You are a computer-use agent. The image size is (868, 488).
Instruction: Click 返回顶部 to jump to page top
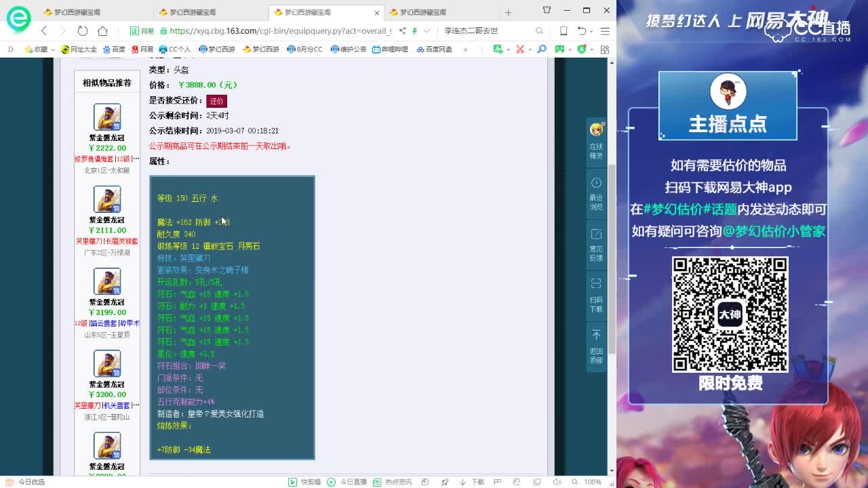(x=595, y=343)
